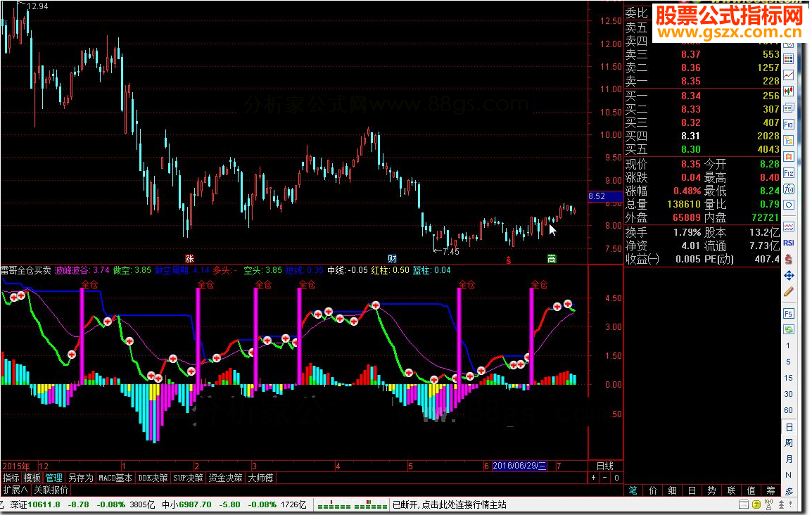
Task: Switch to the 势 trend tab
Action: [711, 490]
